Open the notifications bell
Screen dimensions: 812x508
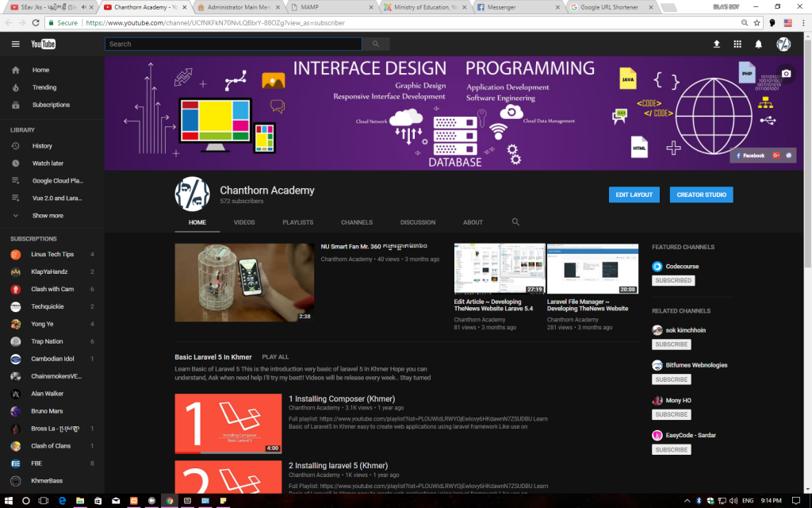[759, 44]
